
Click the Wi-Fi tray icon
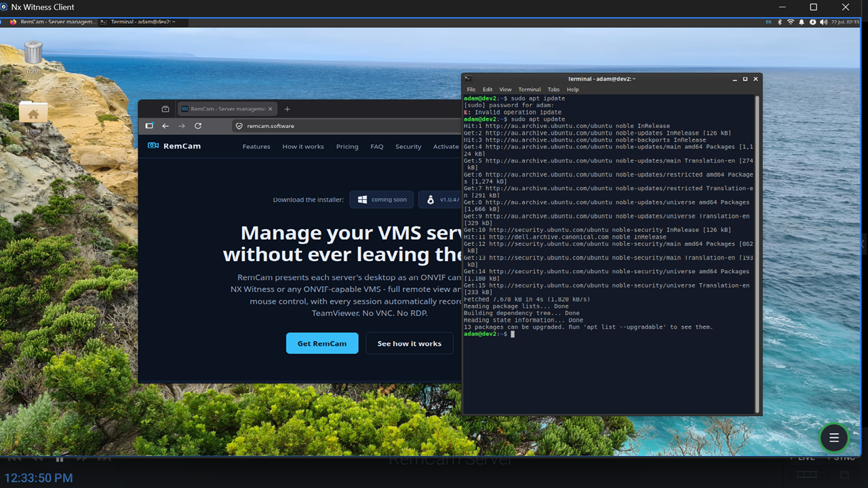point(791,22)
